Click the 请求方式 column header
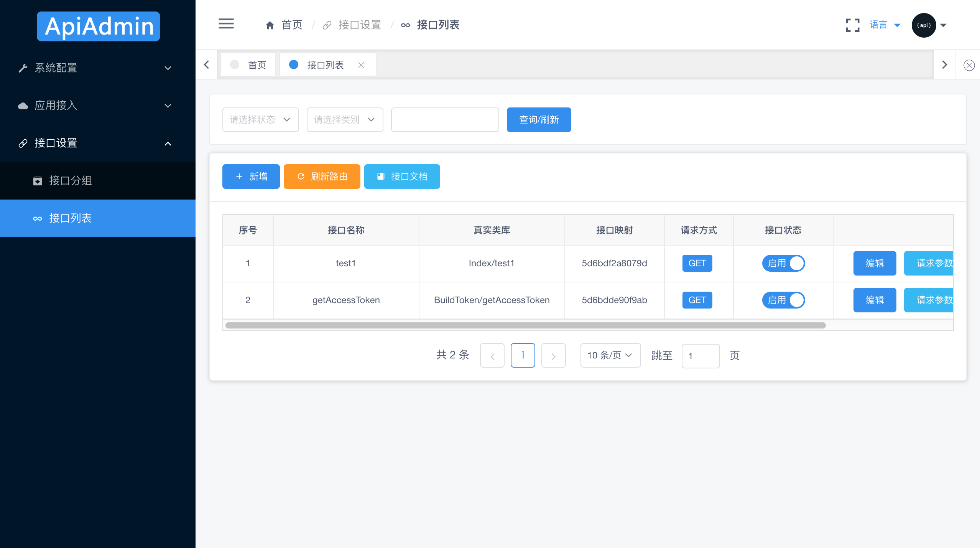Screen dimensions: 980x548 pos(699,230)
